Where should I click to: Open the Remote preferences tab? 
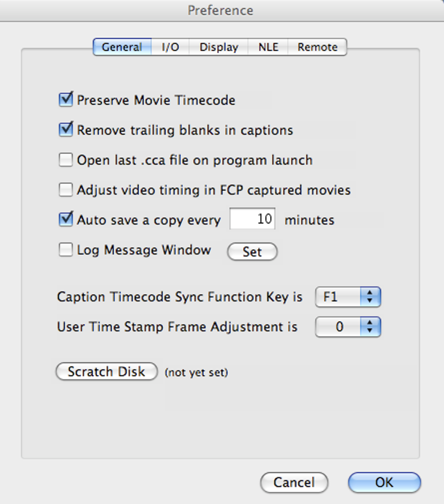317,47
